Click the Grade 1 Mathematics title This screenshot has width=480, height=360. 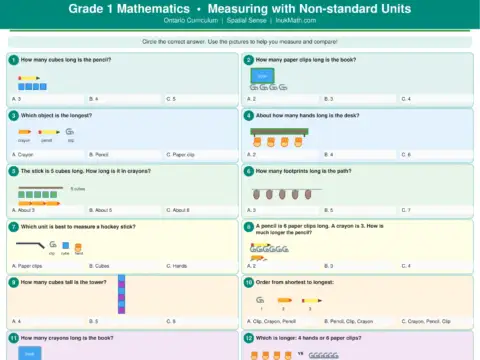[129, 9]
